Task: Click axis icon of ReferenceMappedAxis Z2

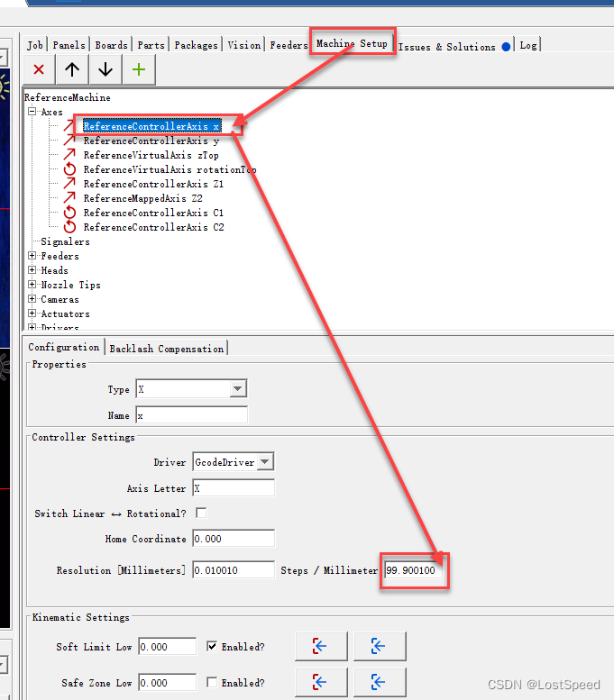Action: click(69, 198)
